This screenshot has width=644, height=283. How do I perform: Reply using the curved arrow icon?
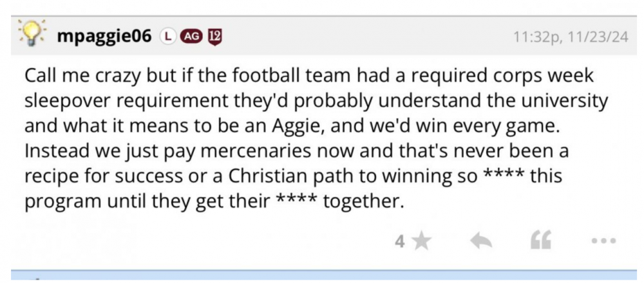click(x=478, y=241)
